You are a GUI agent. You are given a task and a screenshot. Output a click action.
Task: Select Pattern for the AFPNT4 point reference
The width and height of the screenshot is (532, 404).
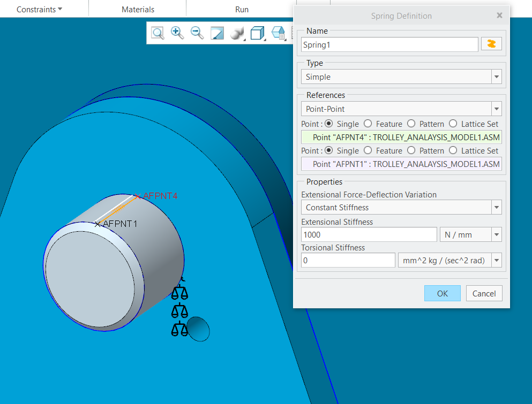point(411,124)
